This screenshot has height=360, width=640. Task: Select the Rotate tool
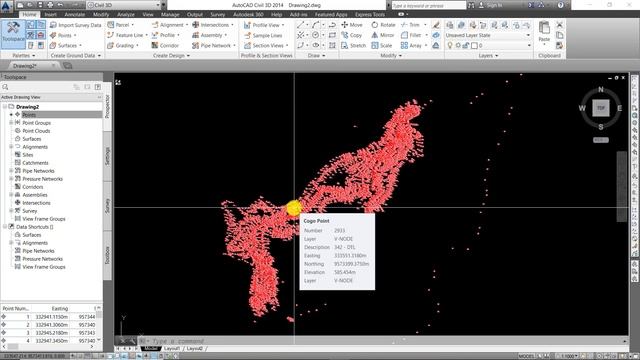[383, 25]
